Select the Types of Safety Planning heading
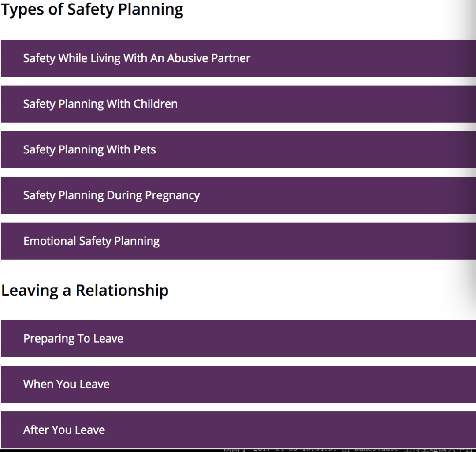476x452 pixels. (92, 10)
